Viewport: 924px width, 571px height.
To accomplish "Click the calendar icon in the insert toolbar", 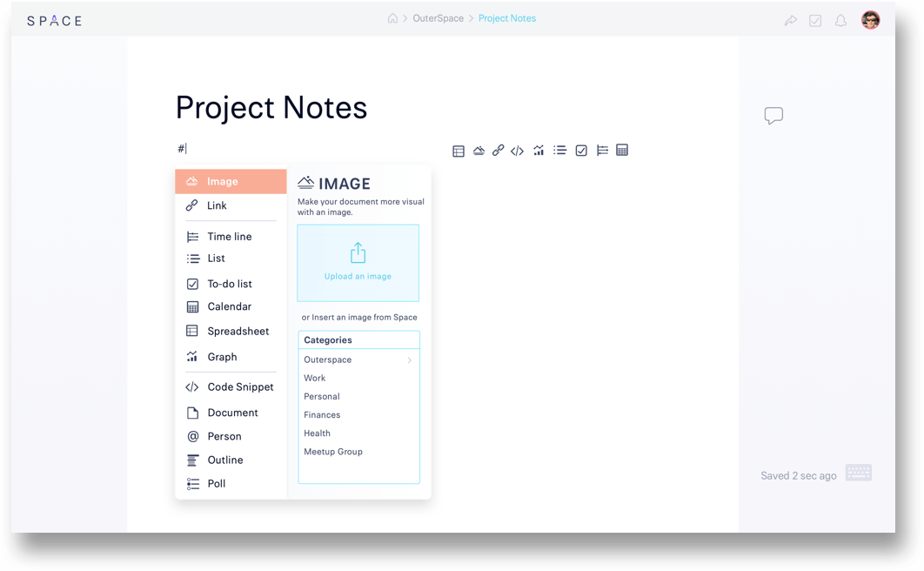I will tap(622, 150).
